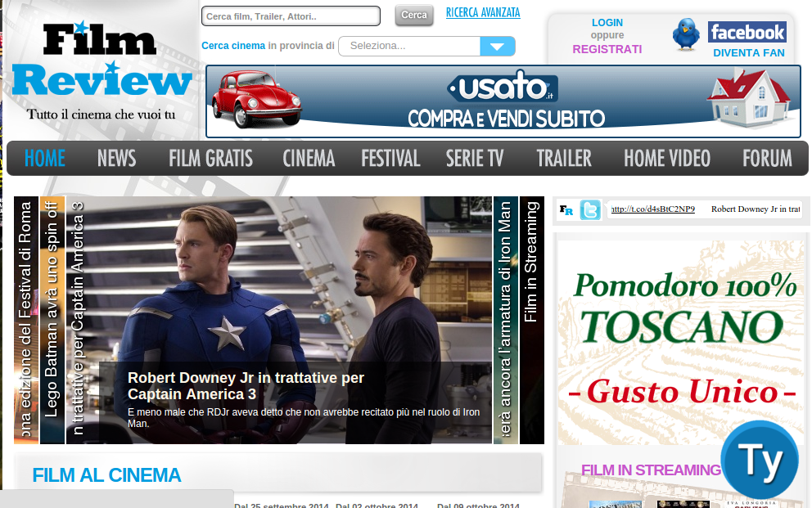Expand the vertical Captain America 3 panel
This screenshot has width=812, height=508.
[x=79, y=320]
